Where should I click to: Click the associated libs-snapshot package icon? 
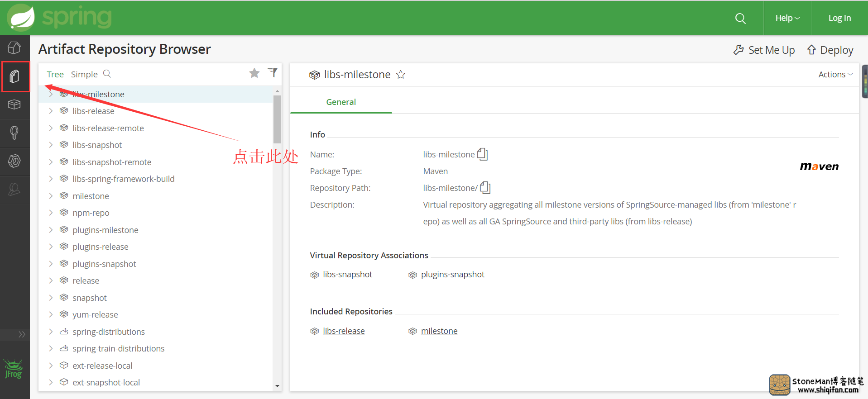point(315,275)
